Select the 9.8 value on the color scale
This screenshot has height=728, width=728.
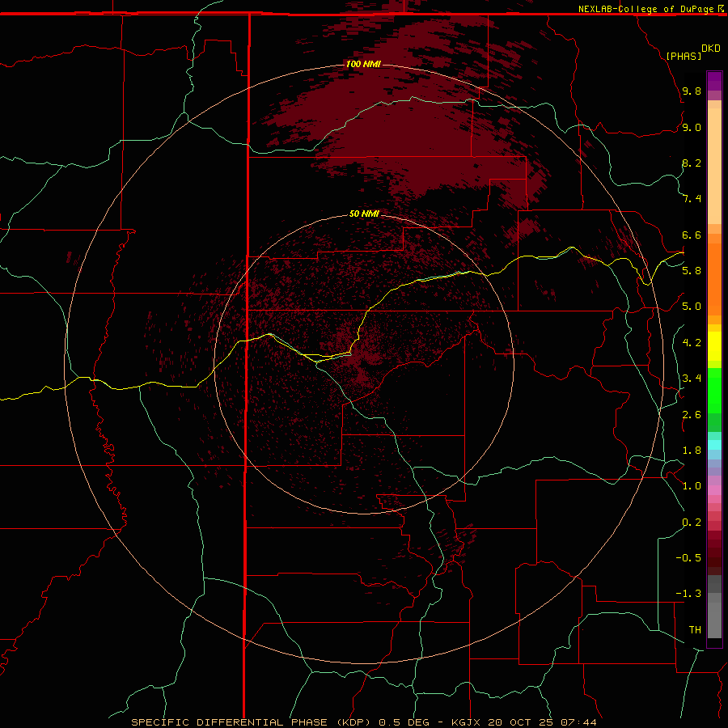pos(692,91)
